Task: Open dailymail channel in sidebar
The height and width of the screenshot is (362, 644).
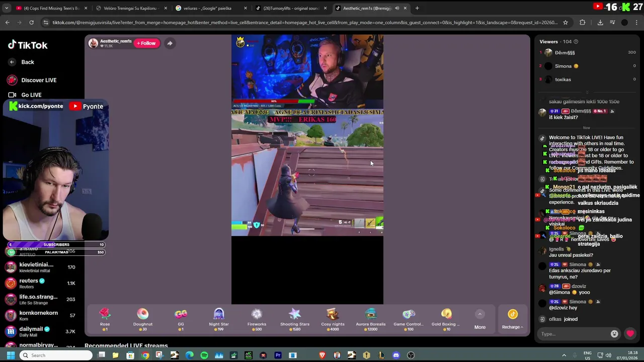Action: coord(40,331)
